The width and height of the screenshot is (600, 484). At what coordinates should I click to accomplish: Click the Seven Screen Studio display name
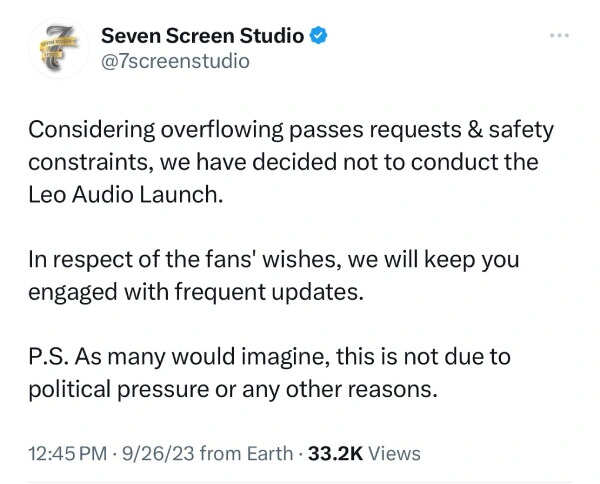pyautogui.click(x=202, y=37)
